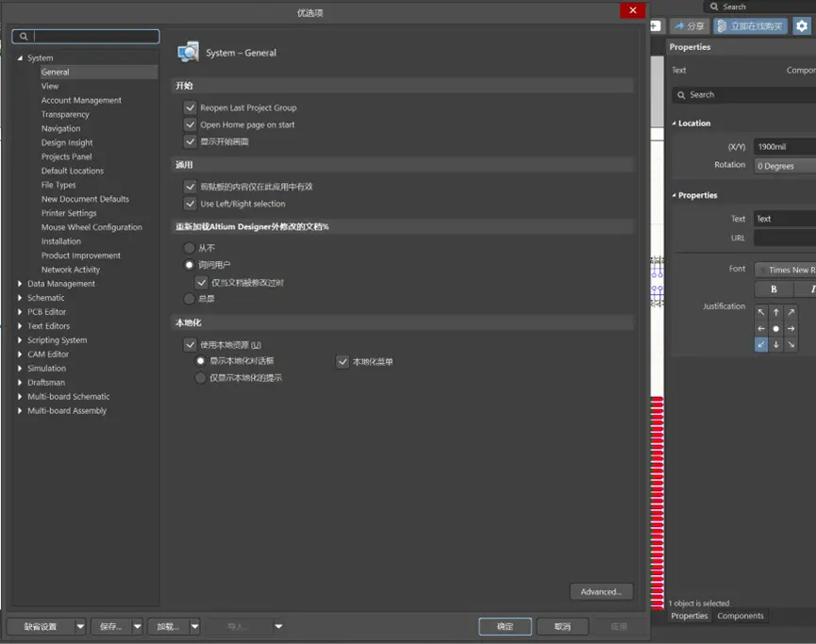Select 显示本地化对话框 radio button
Viewport: 816px width, 644px height.
pos(200,360)
